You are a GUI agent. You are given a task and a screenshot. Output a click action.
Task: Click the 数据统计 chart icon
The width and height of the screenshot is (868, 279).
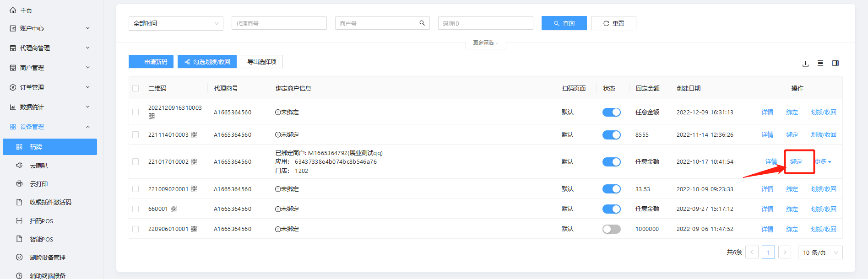[13, 107]
